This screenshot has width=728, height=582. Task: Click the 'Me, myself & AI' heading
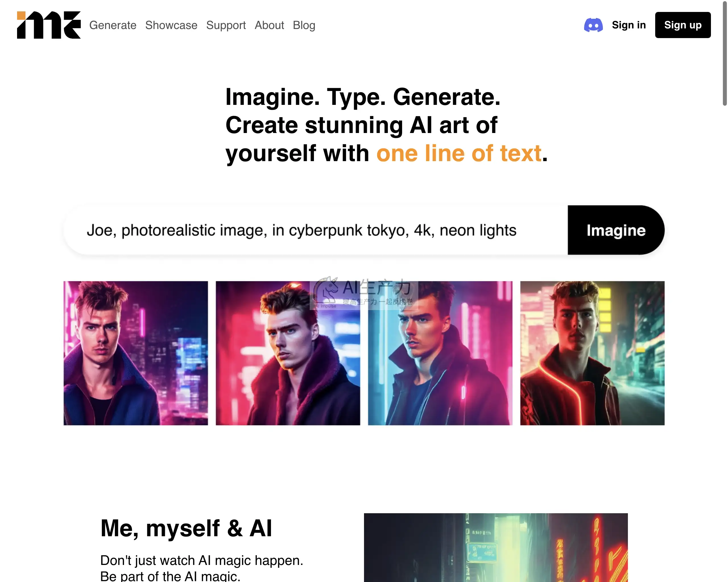(186, 528)
